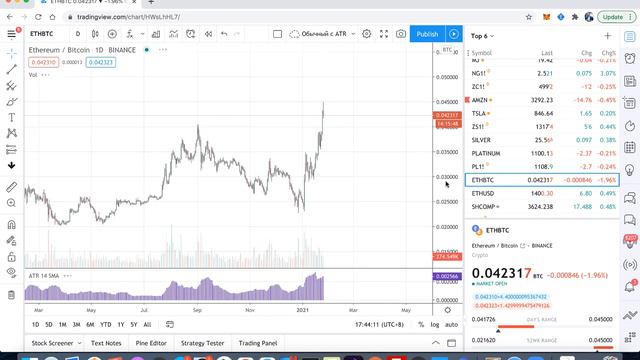Open the indicators fx menu

pos(130,34)
